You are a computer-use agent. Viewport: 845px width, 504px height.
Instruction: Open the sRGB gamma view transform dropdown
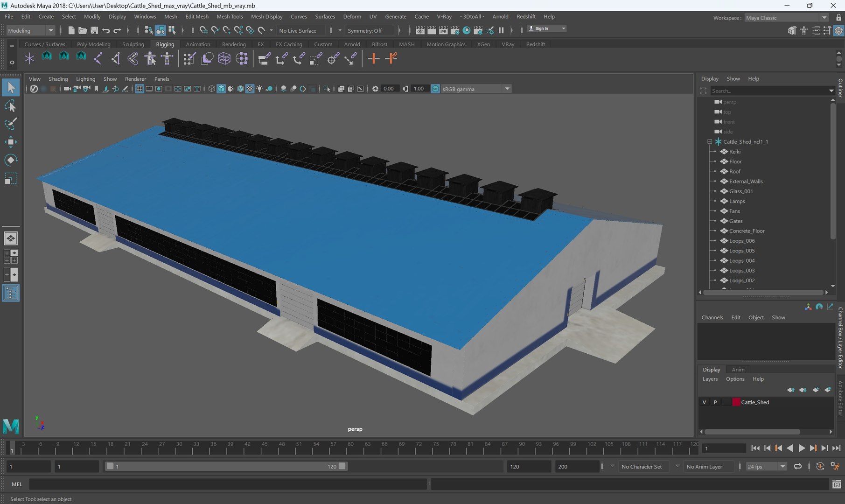[x=475, y=89]
